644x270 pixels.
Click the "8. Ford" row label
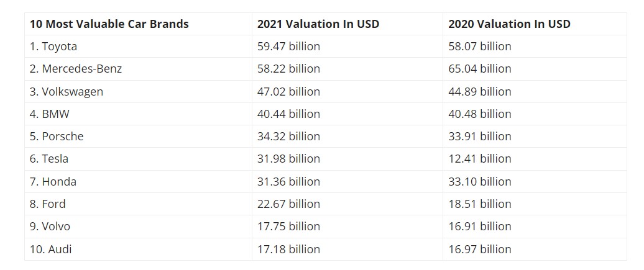pyautogui.click(x=48, y=204)
